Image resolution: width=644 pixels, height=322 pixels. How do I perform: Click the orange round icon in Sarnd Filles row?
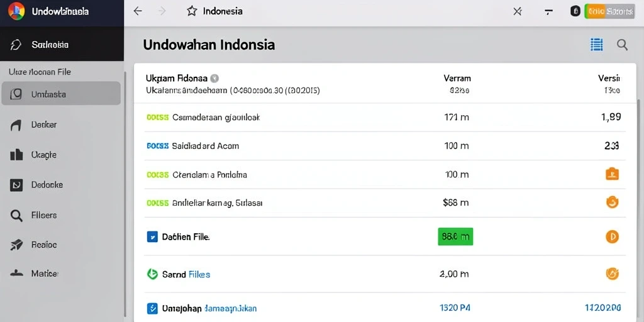[x=612, y=274]
